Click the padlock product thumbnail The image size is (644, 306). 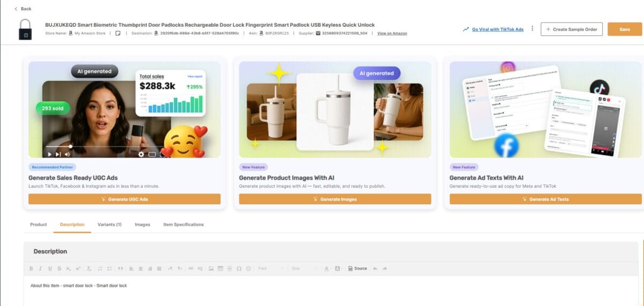pos(25,29)
